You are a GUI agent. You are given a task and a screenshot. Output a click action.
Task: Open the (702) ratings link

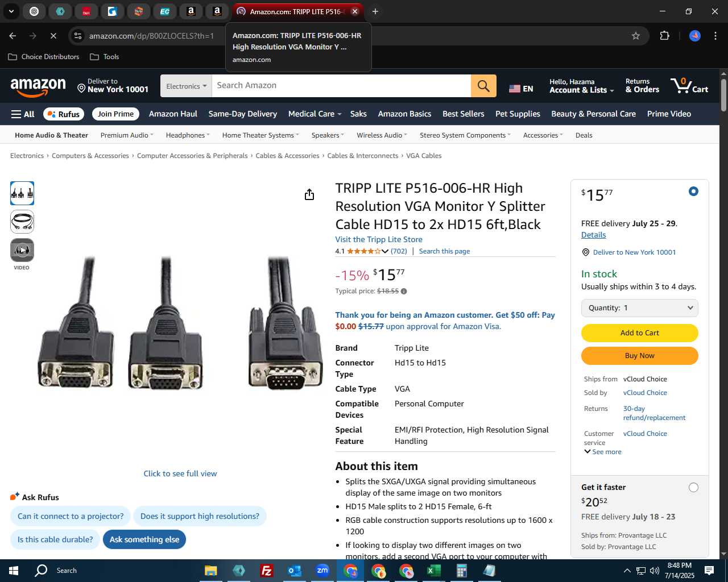[x=399, y=251]
